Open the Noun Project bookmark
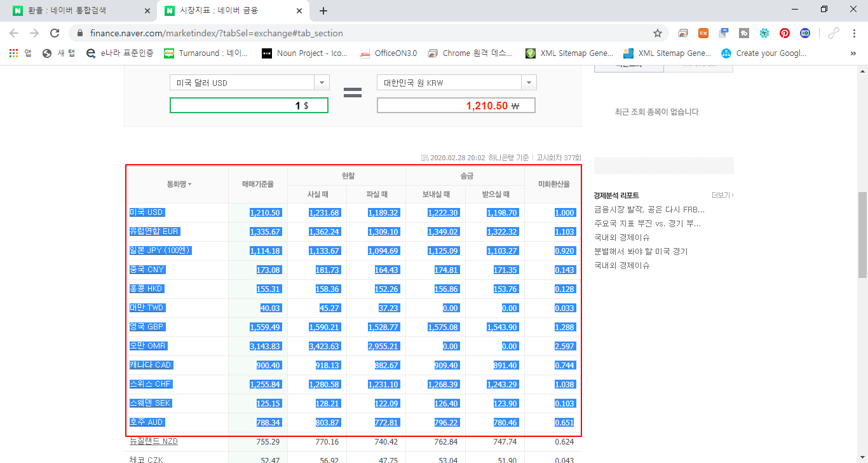 point(305,53)
